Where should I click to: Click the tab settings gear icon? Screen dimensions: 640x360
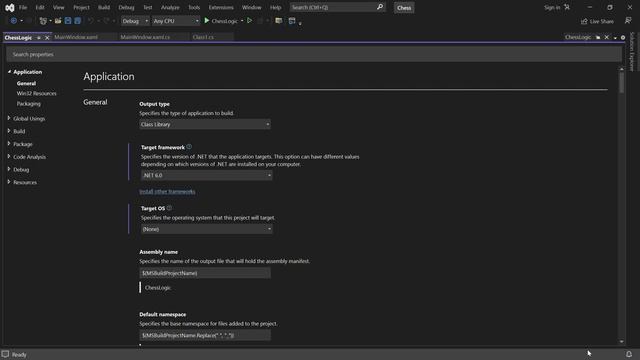point(623,38)
